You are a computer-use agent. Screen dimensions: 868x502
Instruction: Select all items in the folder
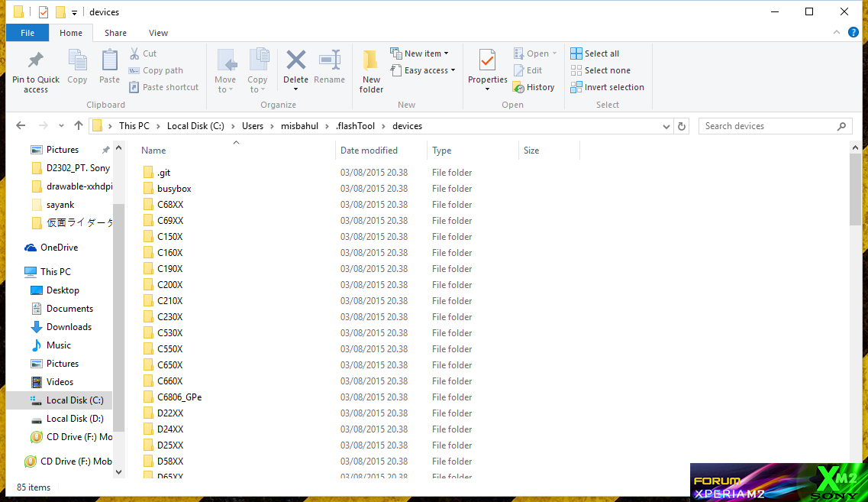point(600,53)
